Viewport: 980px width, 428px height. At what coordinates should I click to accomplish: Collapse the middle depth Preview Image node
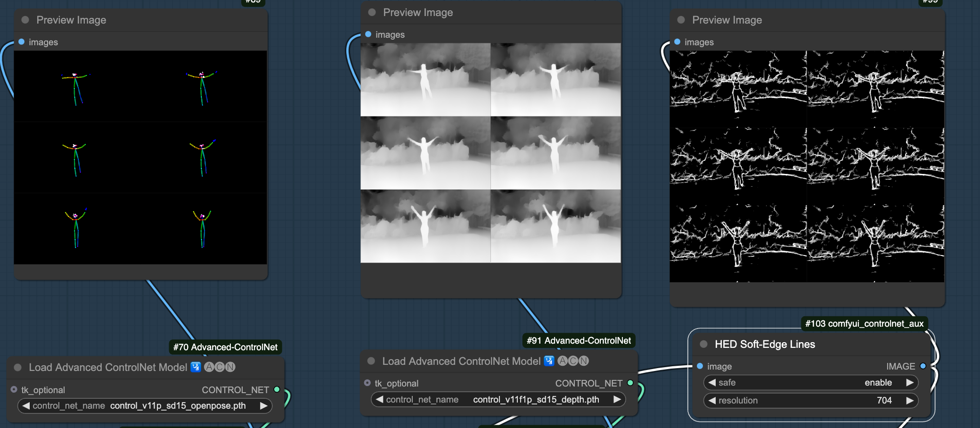[372, 12]
